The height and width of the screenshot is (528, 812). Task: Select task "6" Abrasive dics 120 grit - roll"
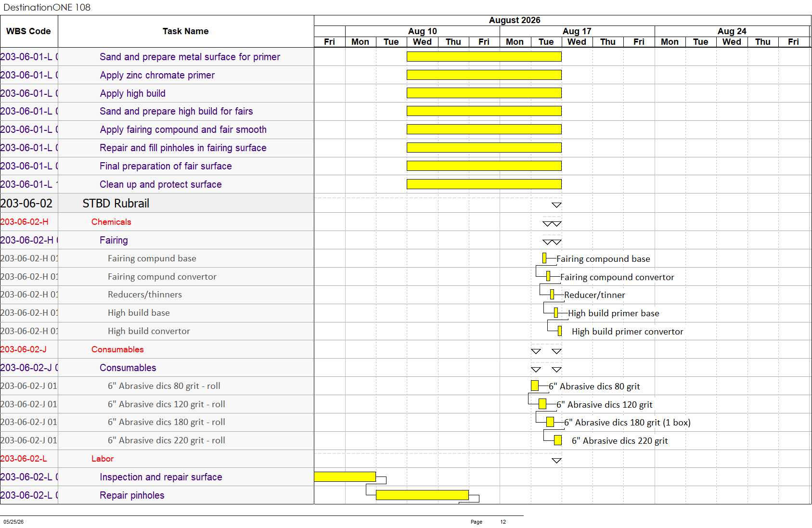(167, 404)
